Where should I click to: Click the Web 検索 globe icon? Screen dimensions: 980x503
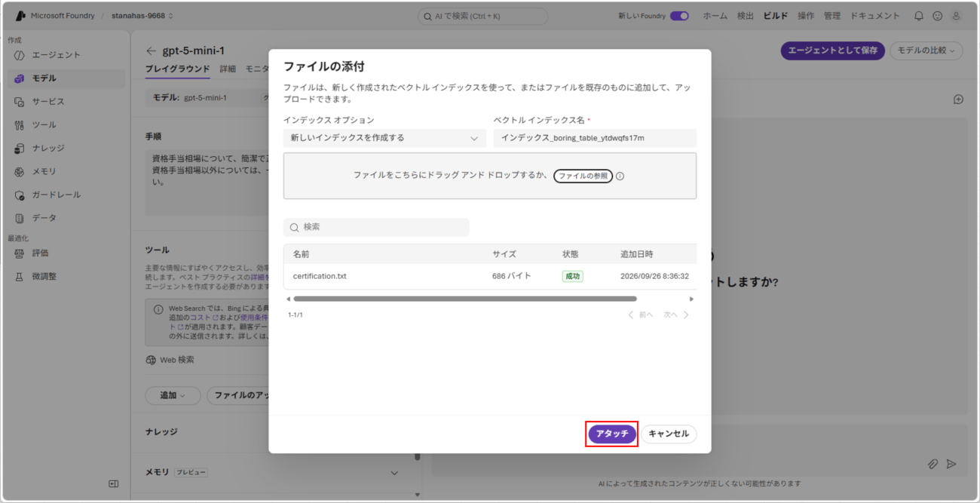151,360
